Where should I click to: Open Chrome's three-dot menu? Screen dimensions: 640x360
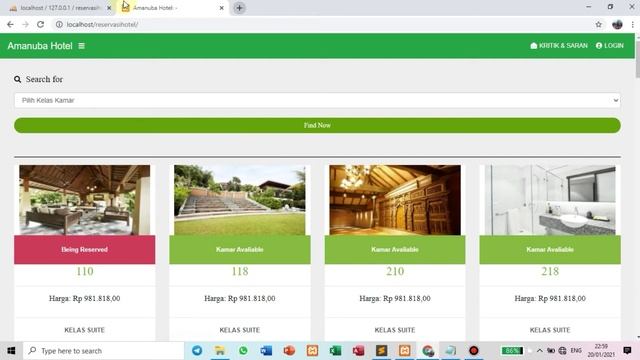633,24
